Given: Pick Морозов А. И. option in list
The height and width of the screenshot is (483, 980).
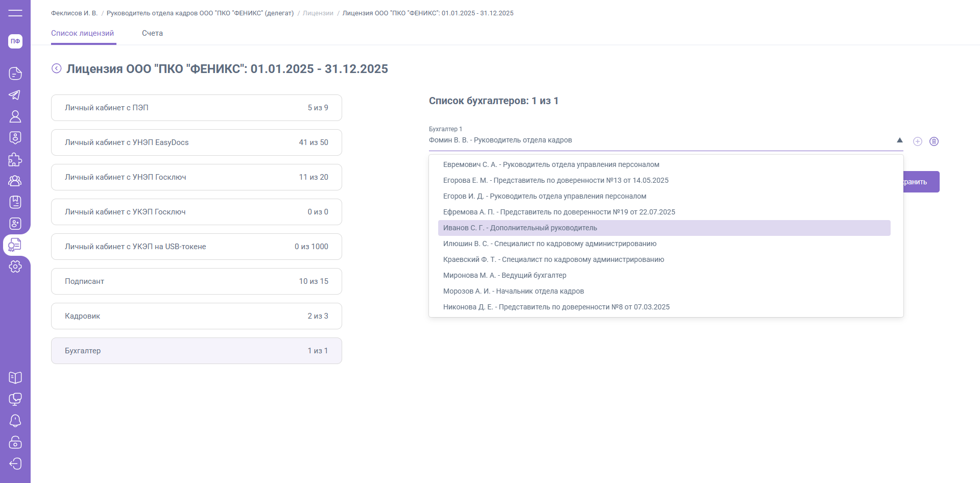Looking at the screenshot, I should point(513,291).
